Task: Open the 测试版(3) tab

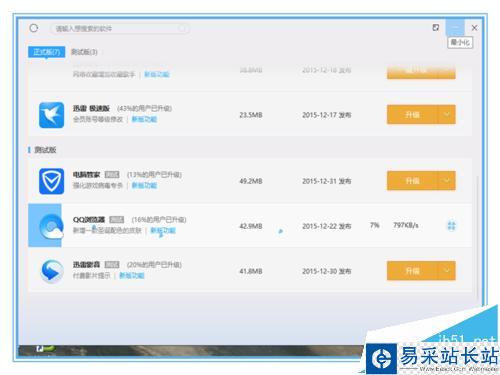Action: pyautogui.click(x=84, y=52)
